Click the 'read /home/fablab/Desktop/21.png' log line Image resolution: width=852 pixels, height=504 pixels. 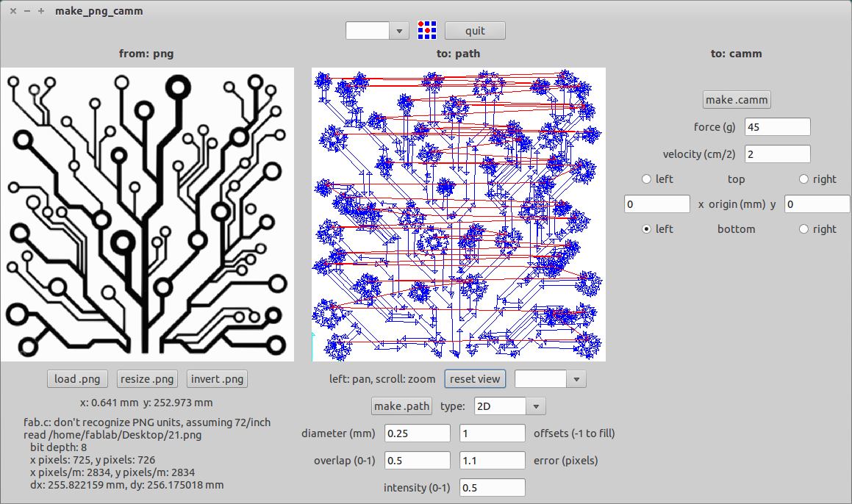coord(112,435)
